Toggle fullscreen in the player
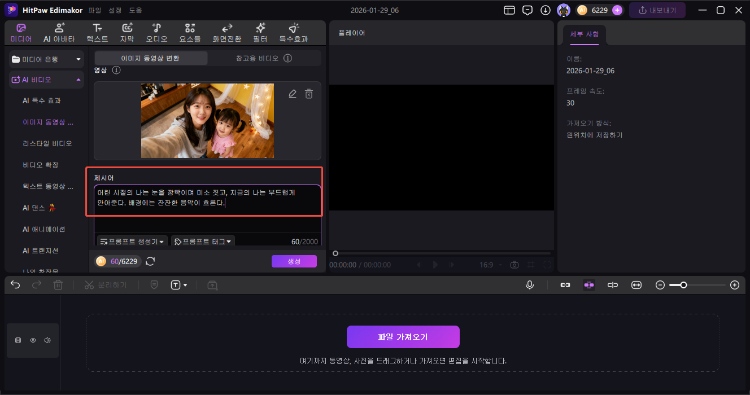This screenshot has height=395, width=750. click(x=547, y=264)
